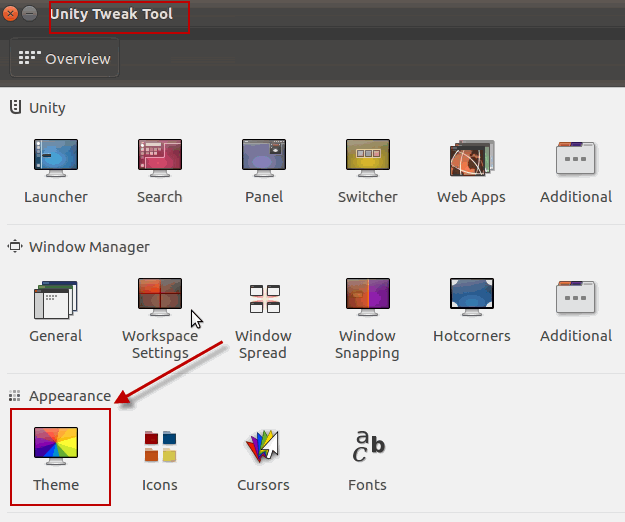The image size is (625, 522).
Task: Open the Workspace Settings icon
Action: coord(160,297)
